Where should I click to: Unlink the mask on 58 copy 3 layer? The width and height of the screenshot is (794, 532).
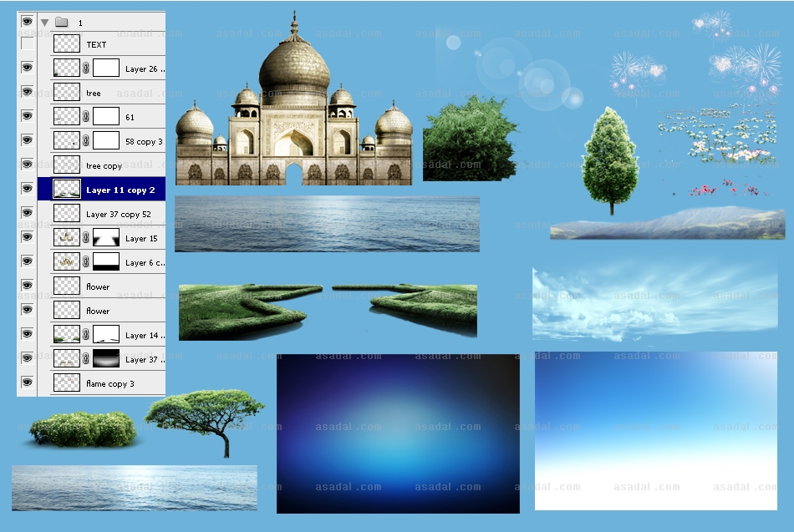85,141
